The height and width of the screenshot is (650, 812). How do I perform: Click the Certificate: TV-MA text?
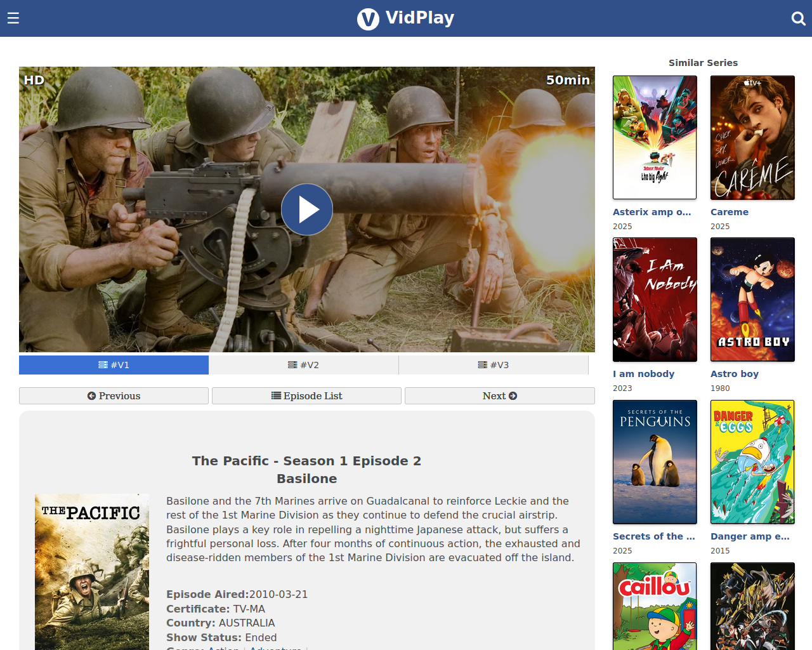point(216,609)
